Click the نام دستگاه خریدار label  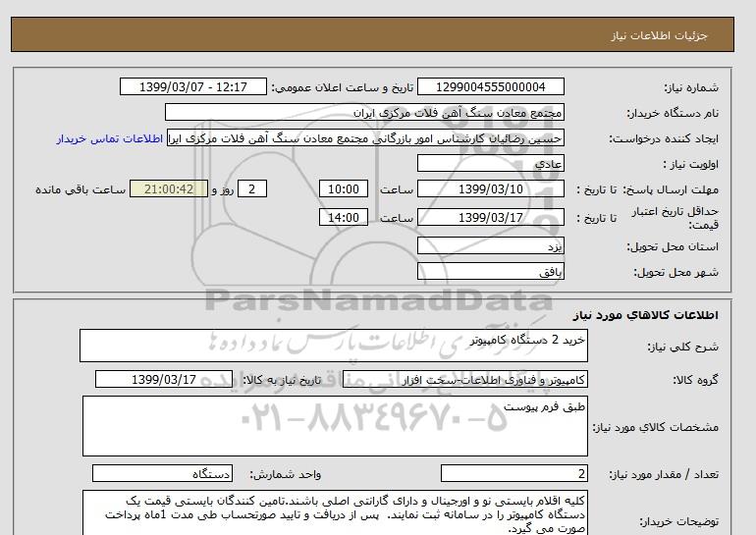tap(673, 113)
